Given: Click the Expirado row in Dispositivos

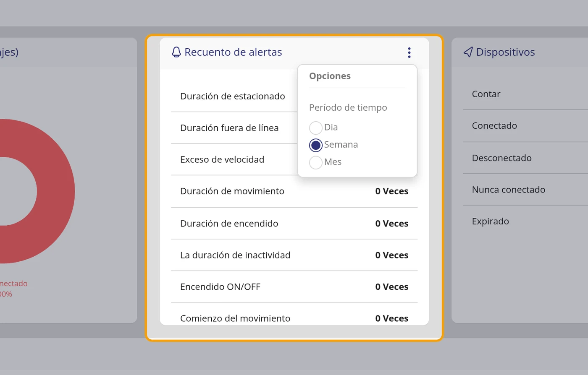Looking at the screenshot, I should pos(525,221).
